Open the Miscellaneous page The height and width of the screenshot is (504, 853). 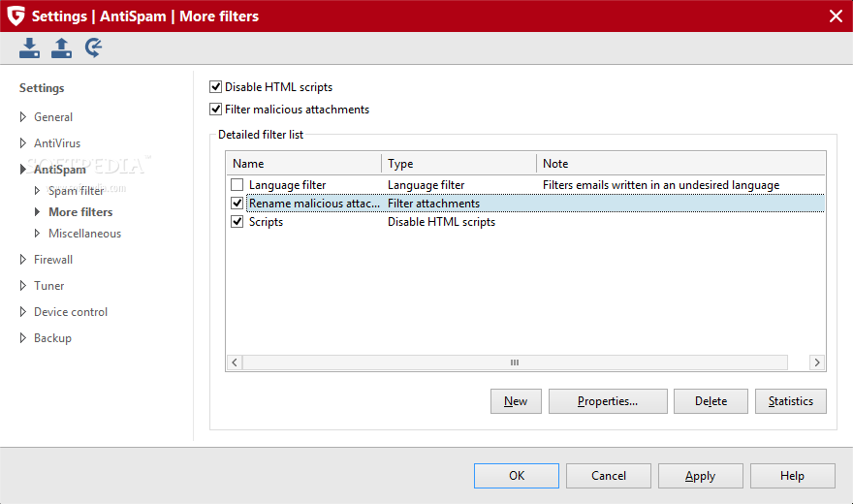(85, 234)
